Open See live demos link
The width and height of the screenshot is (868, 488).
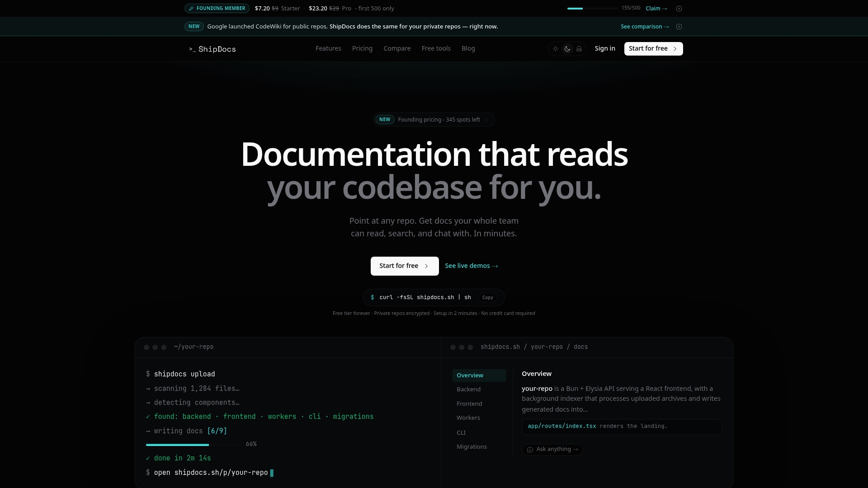[x=472, y=266]
